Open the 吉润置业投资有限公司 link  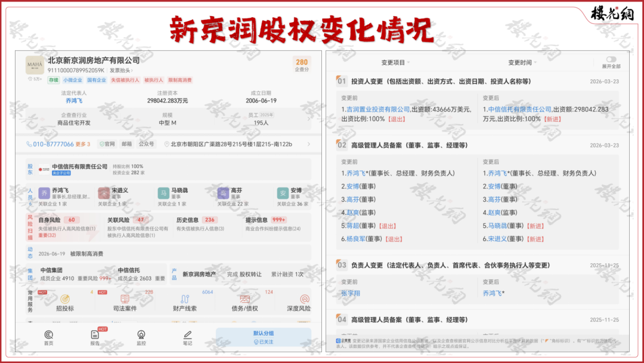point(378,109)
